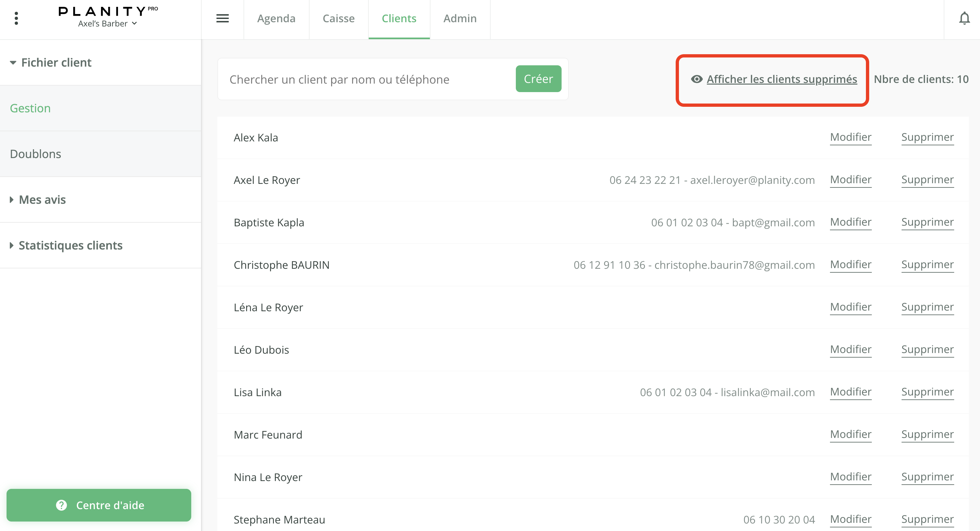The width and height of the screenshot is (980, 531).
Task: Click Supprimer for Baptiste Kapla
Action: 927,222
